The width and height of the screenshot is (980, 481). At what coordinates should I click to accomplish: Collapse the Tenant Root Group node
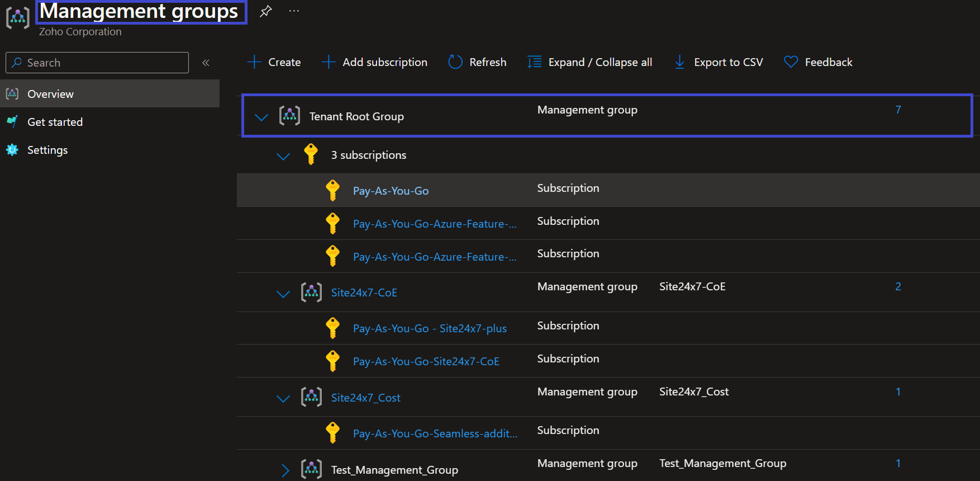tap(261, 117)
